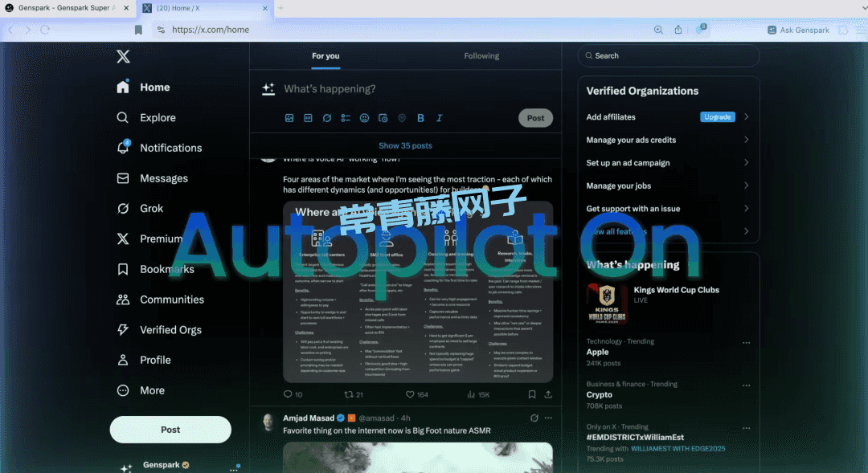The height and width of the screenshot is (473, 868).
Task: Toggle bold formatting in composer
Action: 420,118
